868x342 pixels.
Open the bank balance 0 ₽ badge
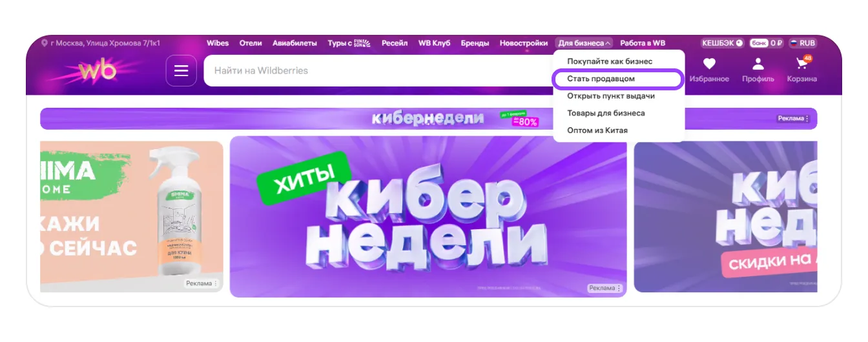point(767,43)
